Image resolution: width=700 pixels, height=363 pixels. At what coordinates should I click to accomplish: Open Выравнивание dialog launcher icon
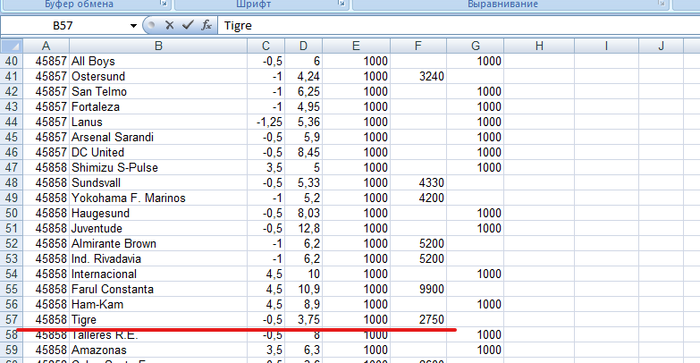[x=661, y=4]
